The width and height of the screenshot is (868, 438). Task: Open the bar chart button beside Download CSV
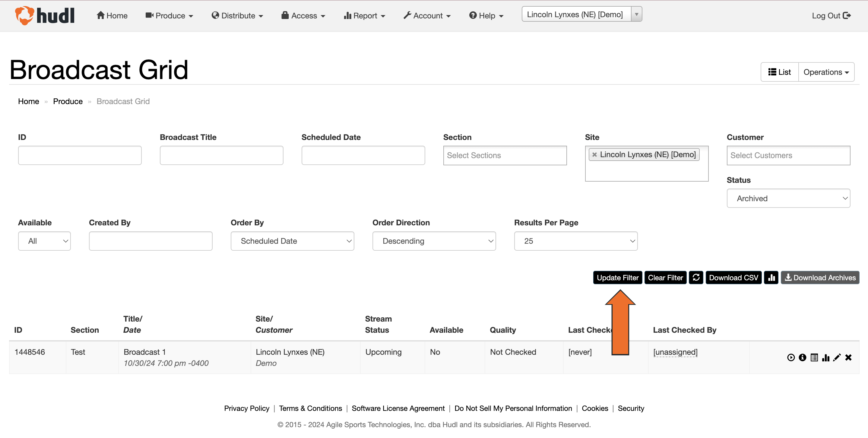(x=771, y=278)
